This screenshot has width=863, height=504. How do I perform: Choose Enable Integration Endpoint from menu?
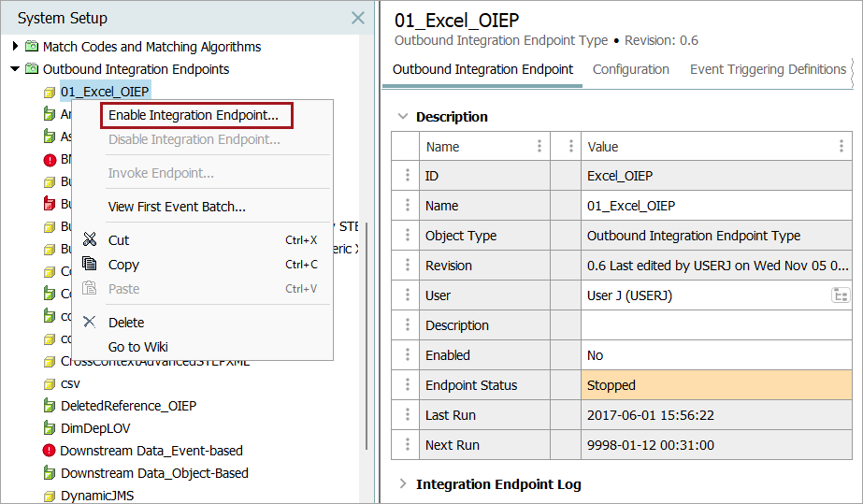(x=194, y=115)
